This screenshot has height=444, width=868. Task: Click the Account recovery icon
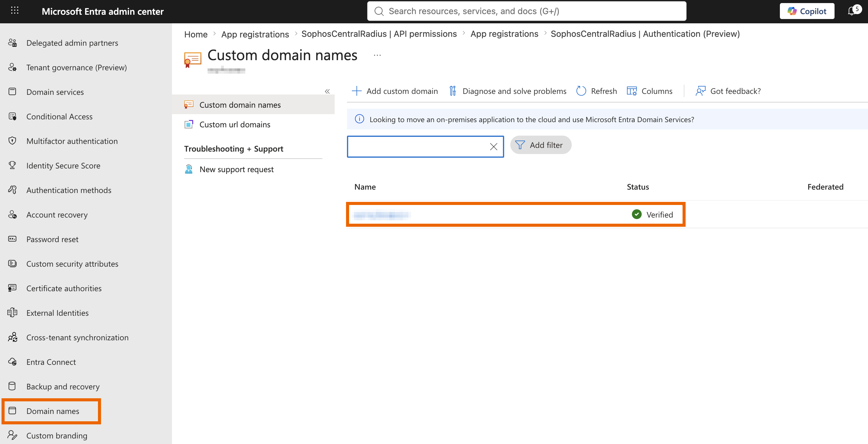coord(13,214)
